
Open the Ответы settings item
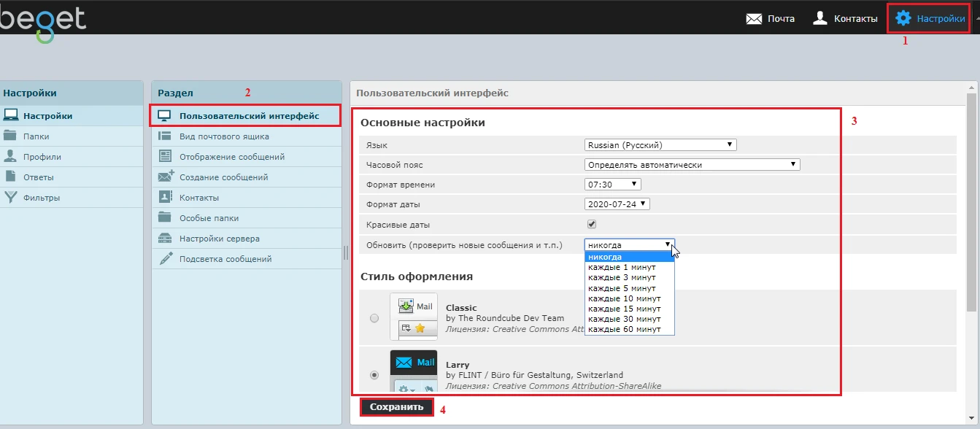point(38,177)
